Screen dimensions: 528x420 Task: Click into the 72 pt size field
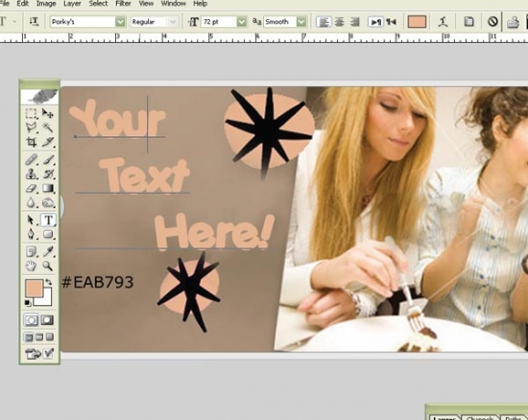click(219, 22)
